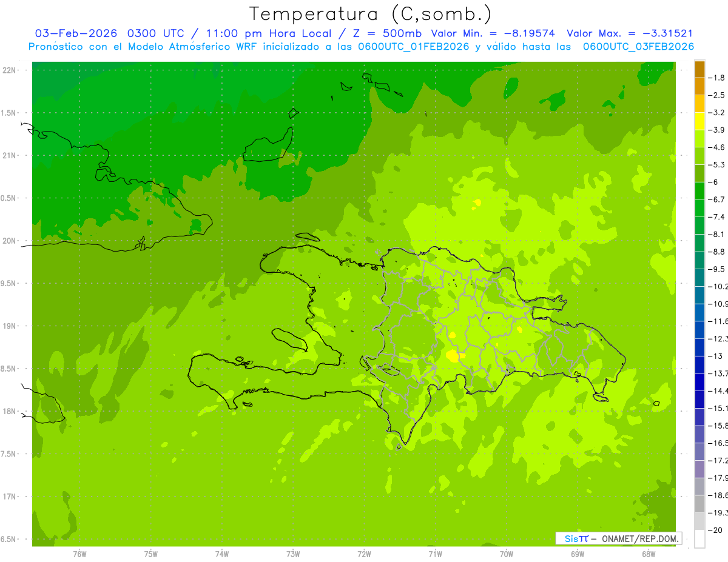Click the '0600UTC_03FEB2026' valid-until time
Viewport: 728px width, 562px height.
[x=638, y=47]
